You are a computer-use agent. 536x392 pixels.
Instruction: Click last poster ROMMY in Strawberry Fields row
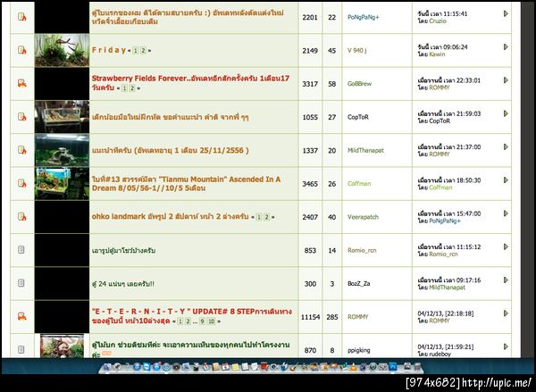click(440, 88)
